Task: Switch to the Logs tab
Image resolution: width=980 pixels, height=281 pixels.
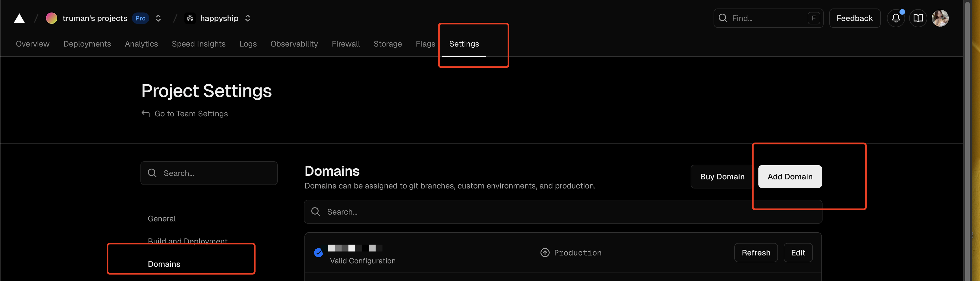Action: coord(248,44)
